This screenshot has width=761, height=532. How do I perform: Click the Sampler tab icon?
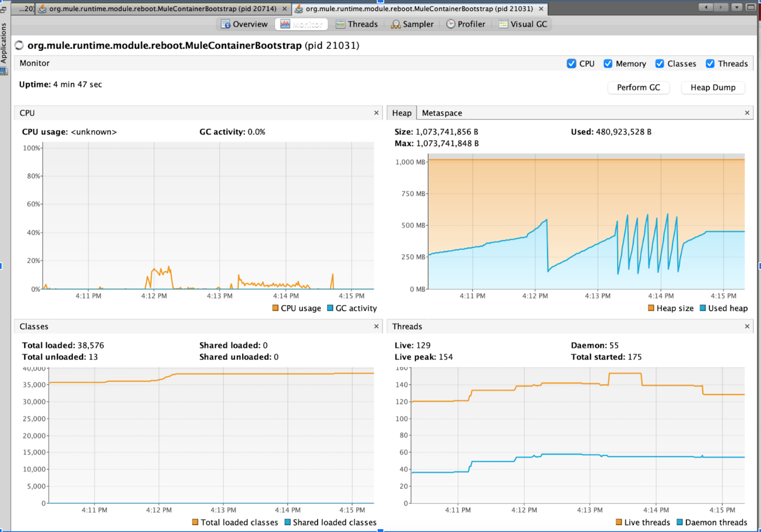click(395, 24)
